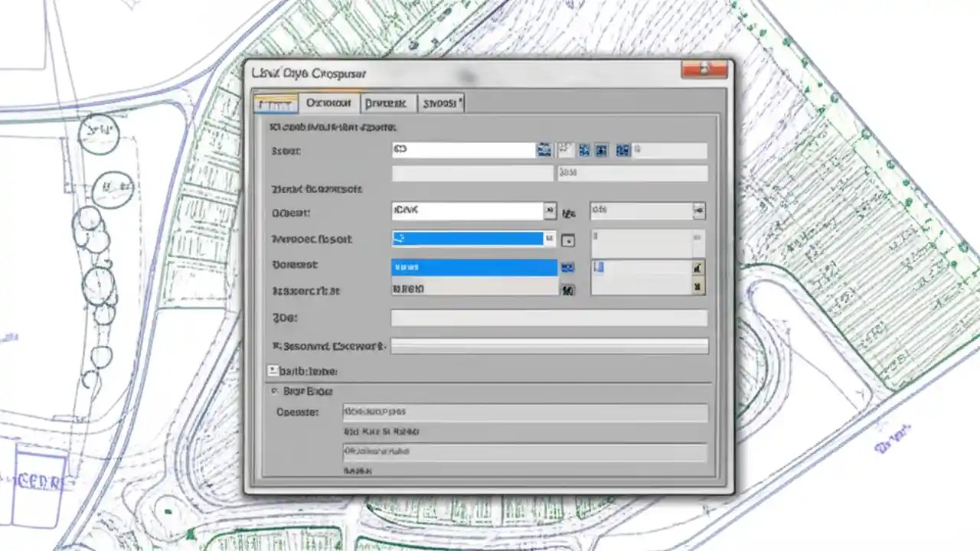Open the Object dropdown list
The width and height of the screenshot is (980, 551).
[x=549, y=210]
